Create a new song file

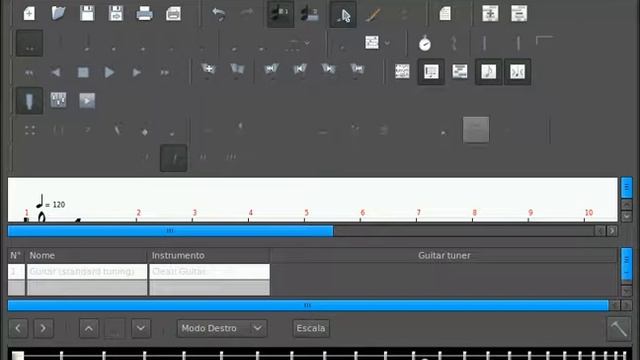point(29,13)
